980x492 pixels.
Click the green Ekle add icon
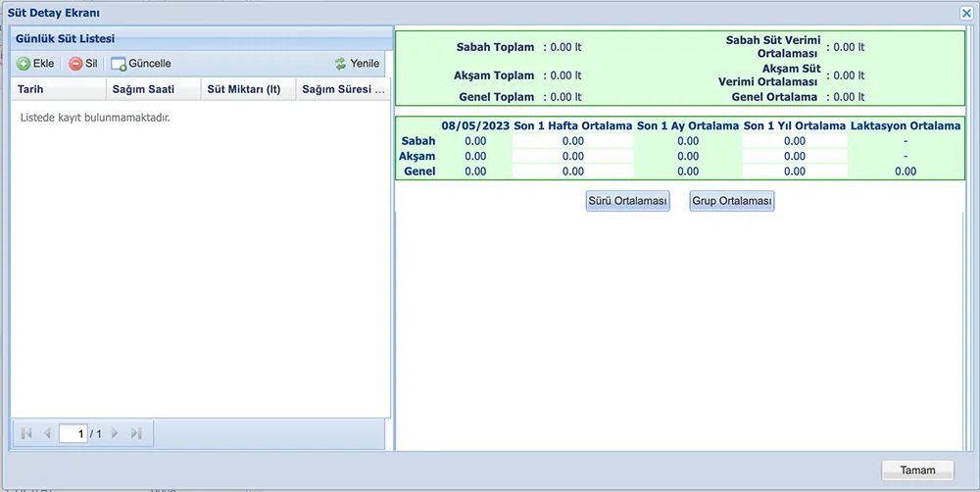24,64
